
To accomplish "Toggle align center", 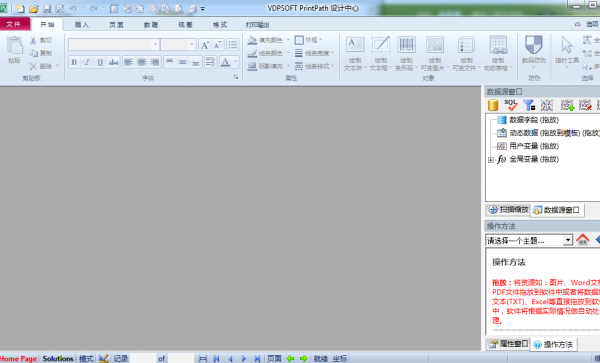I will (x=142, y=62).
